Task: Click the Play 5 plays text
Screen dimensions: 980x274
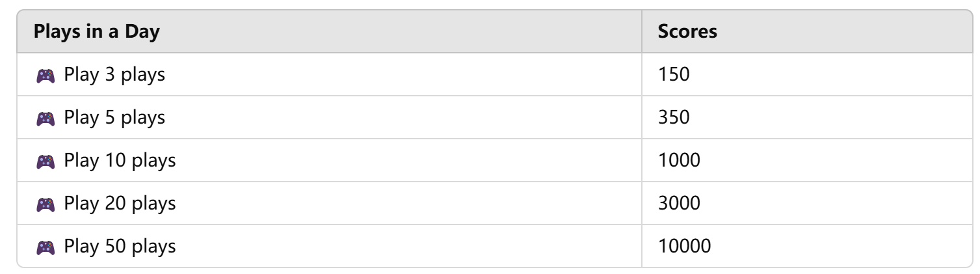Action: [114, 118]
